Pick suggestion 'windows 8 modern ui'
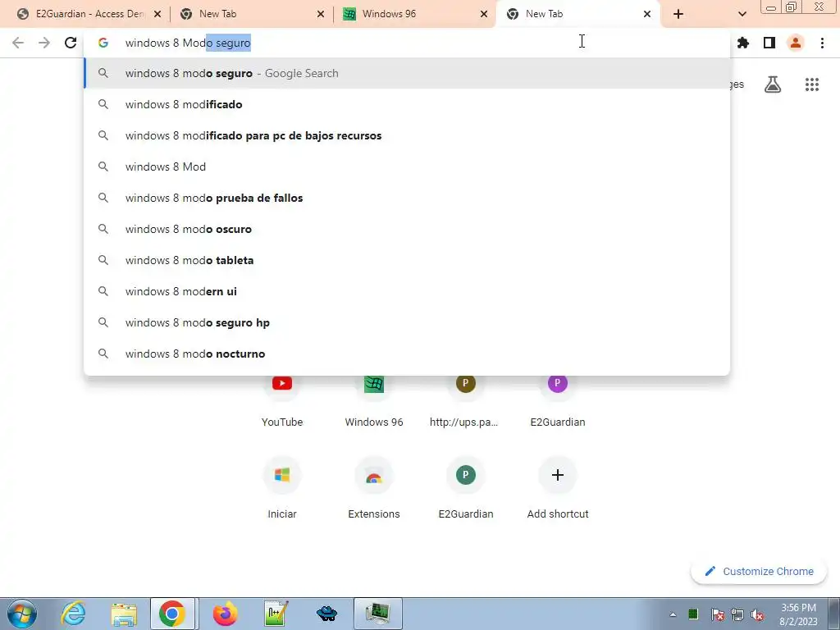This screenshot has height=630, width=840. tap(407, 291)
